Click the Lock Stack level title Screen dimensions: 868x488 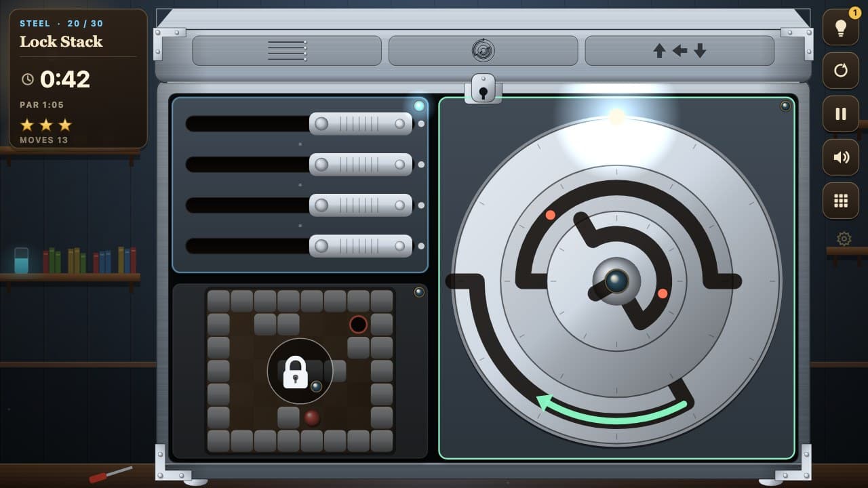click(61, 41)
